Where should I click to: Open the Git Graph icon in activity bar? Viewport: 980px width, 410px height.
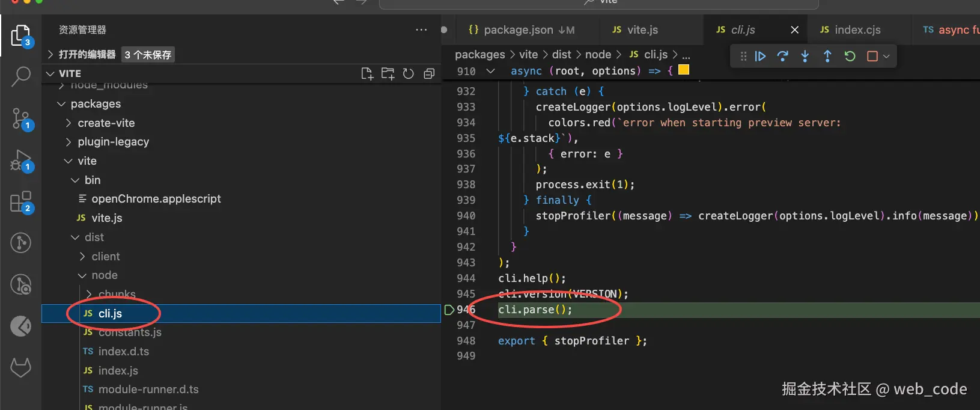pyautogui.click(x=21, y=243)
